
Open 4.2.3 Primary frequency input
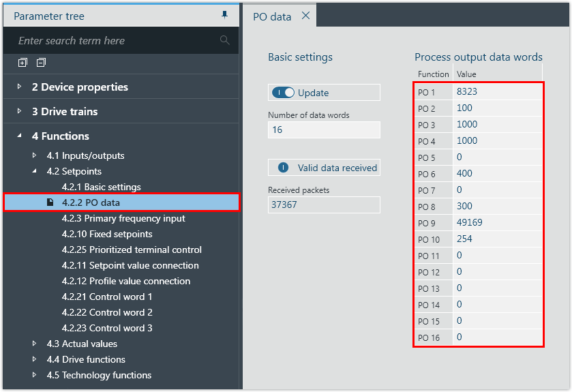123,218
